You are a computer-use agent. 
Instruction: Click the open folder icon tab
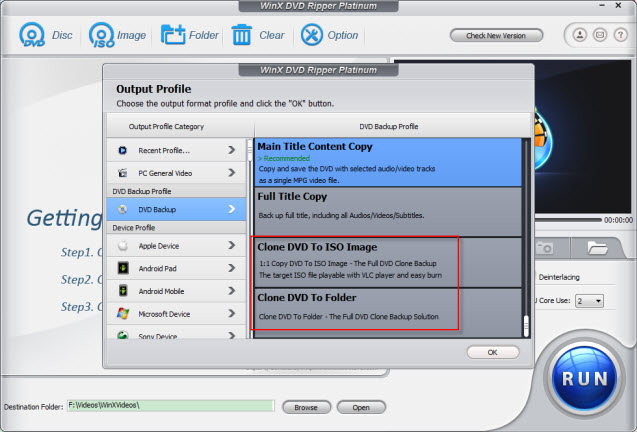[x=597, y=247]
